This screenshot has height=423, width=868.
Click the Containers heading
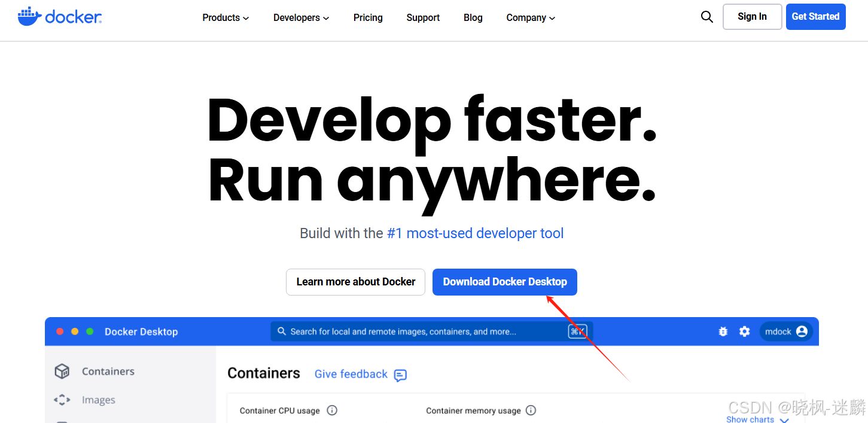coord(264,373)
